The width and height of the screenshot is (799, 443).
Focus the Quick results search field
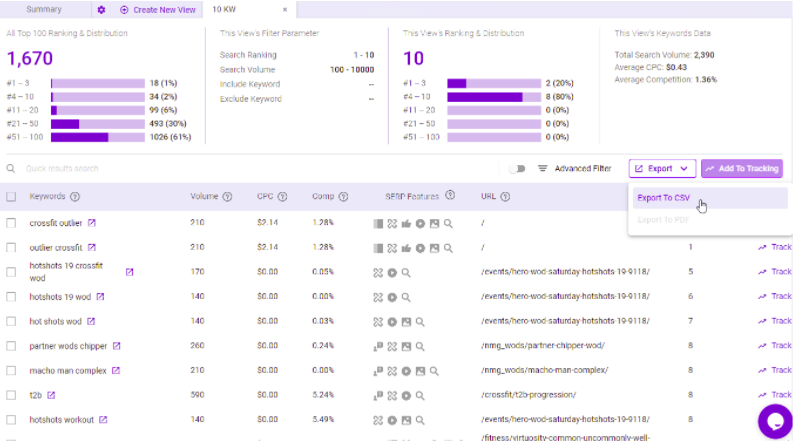coord(62,168)
